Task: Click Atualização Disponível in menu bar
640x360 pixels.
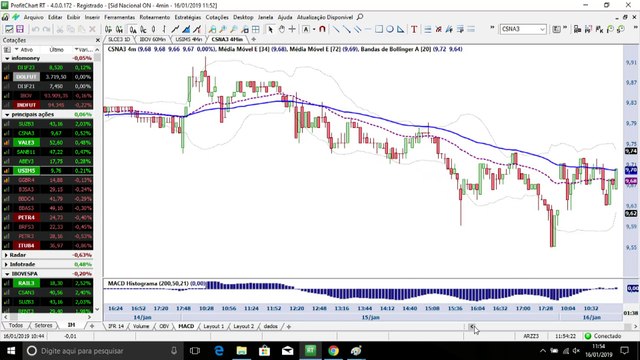Action: 325,17
